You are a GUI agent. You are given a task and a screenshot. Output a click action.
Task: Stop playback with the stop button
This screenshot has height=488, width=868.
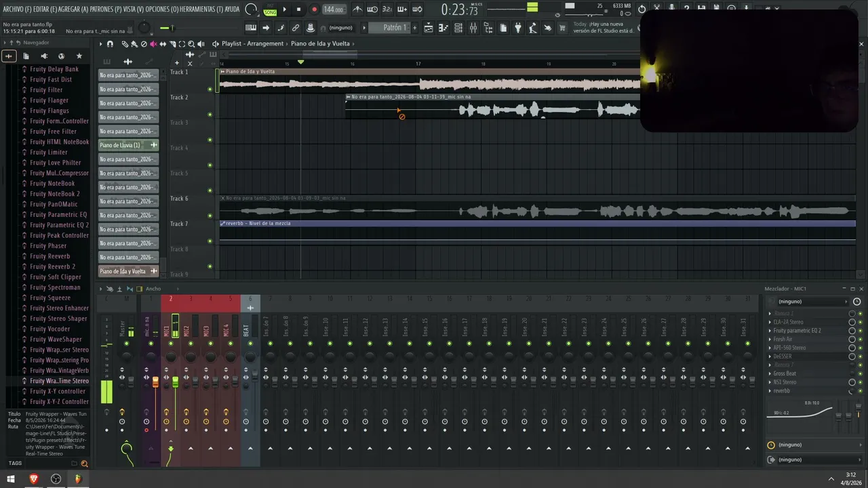(298, 9)
